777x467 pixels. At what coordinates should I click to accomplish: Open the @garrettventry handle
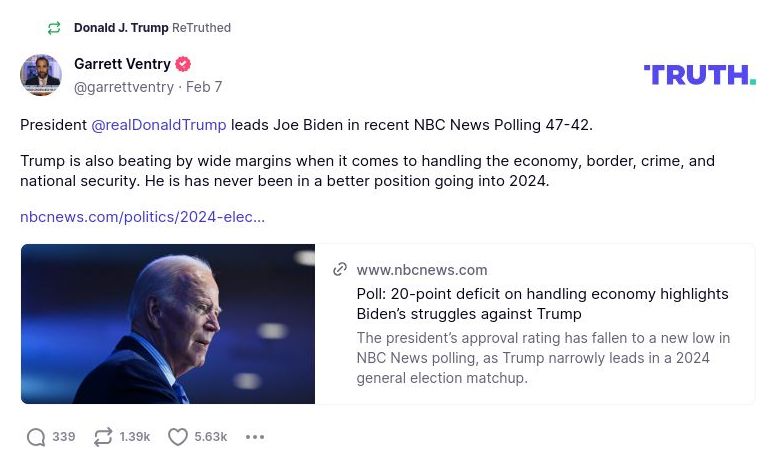coord(124,87)
